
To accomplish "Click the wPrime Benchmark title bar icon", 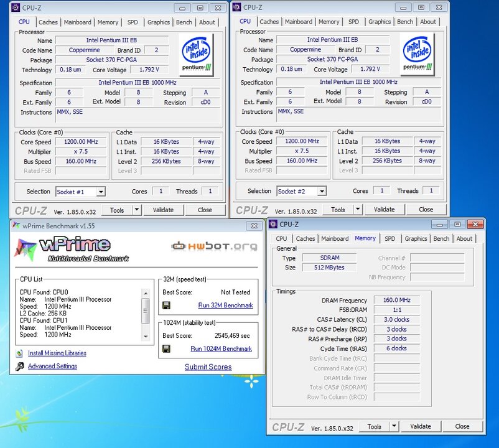I will (x=16, y=226).
